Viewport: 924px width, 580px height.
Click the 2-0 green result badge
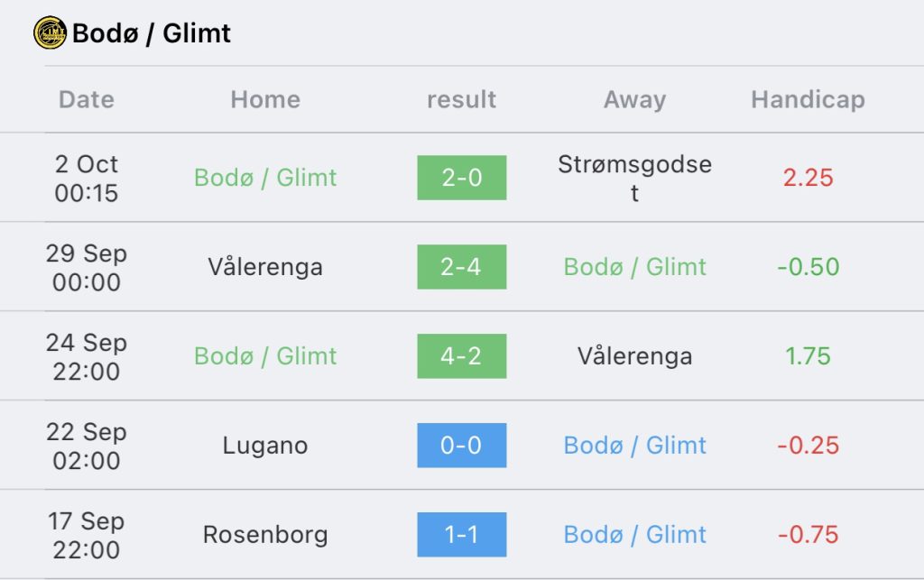[462, 178]
